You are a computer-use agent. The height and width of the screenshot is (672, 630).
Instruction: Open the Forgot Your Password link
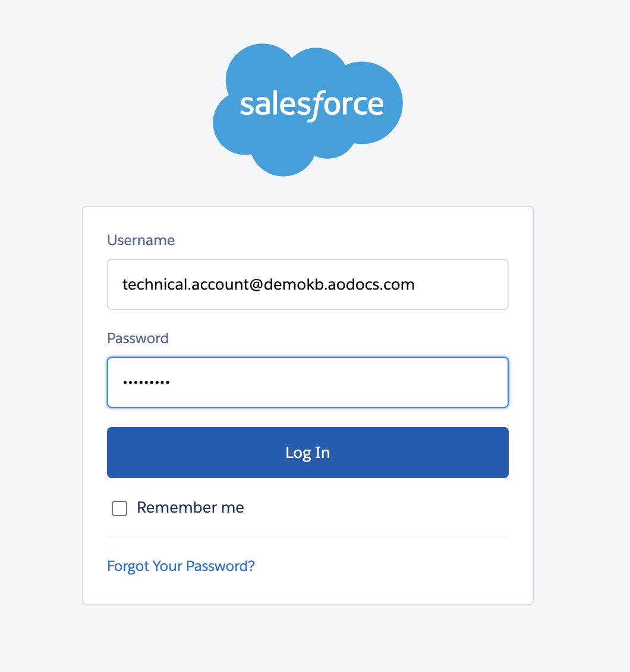(x=181, y=566)
